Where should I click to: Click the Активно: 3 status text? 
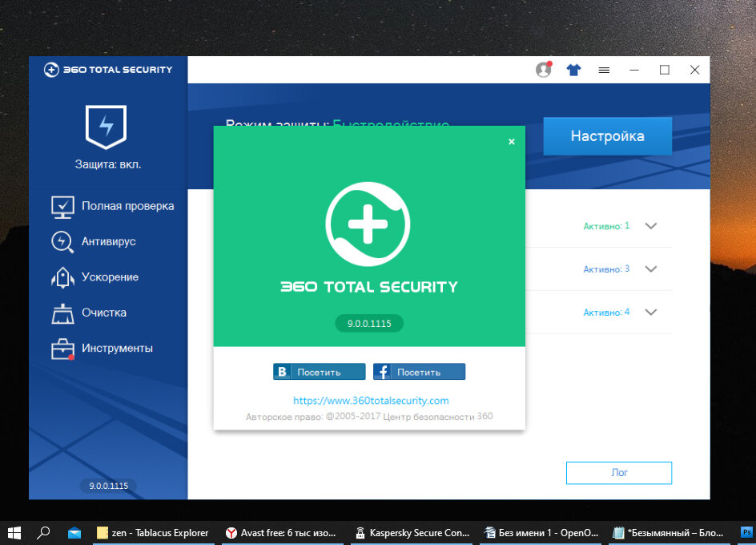pyautogui.click(x=606, y=268)
